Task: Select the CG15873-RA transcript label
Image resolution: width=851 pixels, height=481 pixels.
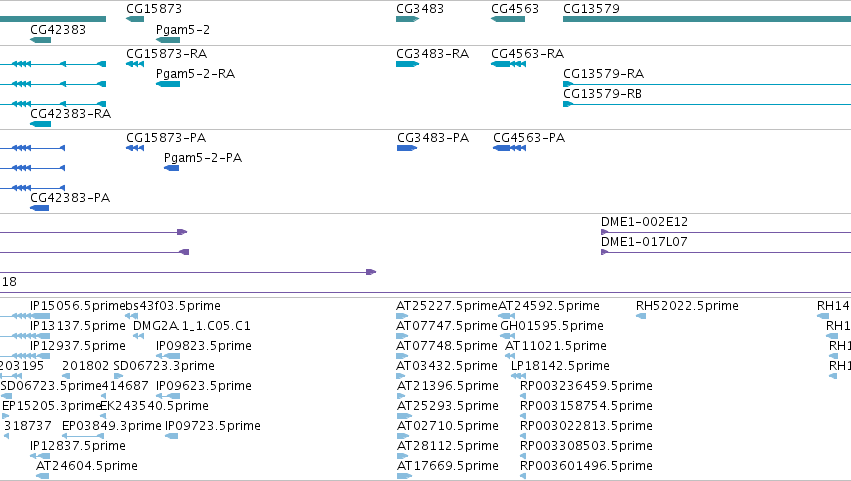Action: point(166,54)
